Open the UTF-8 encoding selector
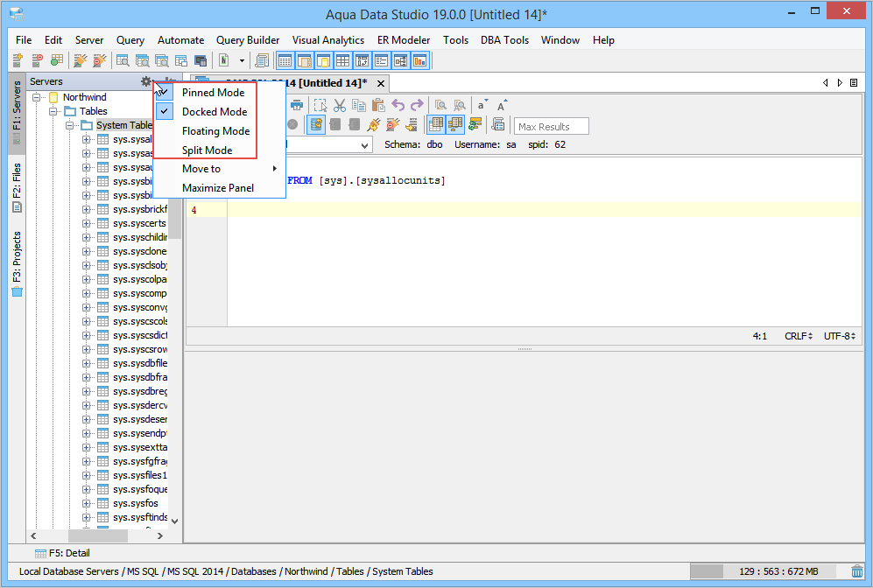The height and width of the screenshot is (588, 873). coord(839,336)
